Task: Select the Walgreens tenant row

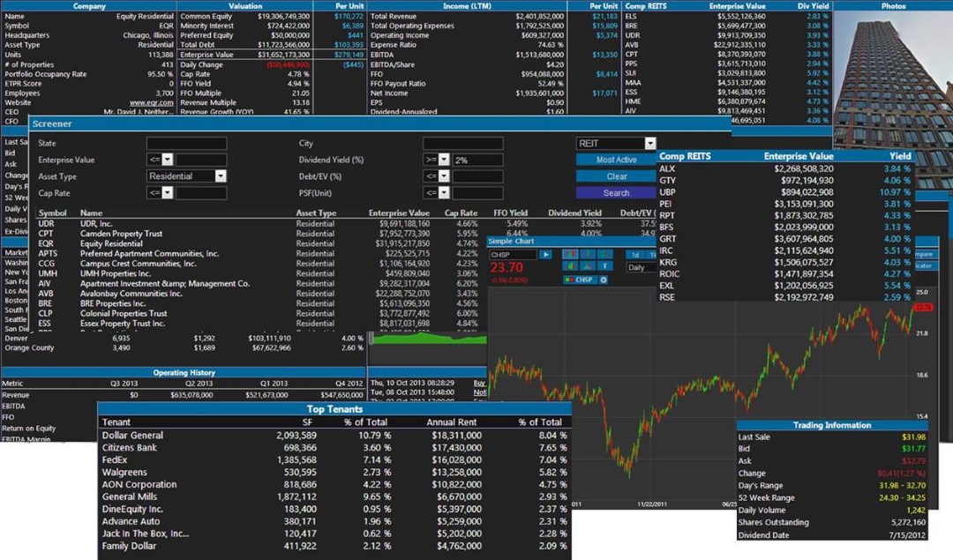Action: [334, 472]
